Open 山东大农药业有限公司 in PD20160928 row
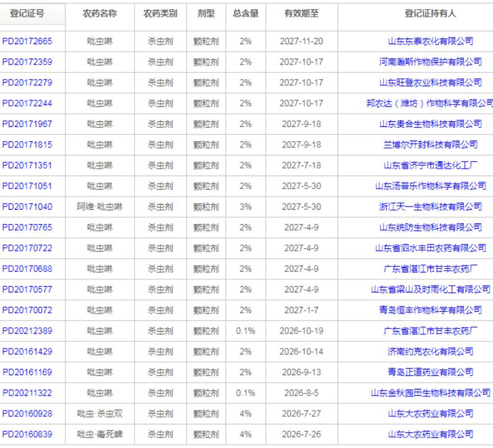The image size is (493, 448). point(430,414)
